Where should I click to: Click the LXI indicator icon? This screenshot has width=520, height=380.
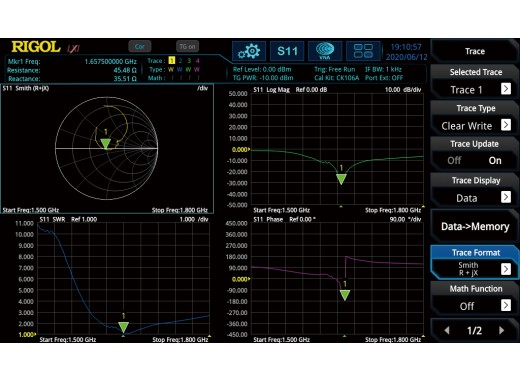click(73, 48)
